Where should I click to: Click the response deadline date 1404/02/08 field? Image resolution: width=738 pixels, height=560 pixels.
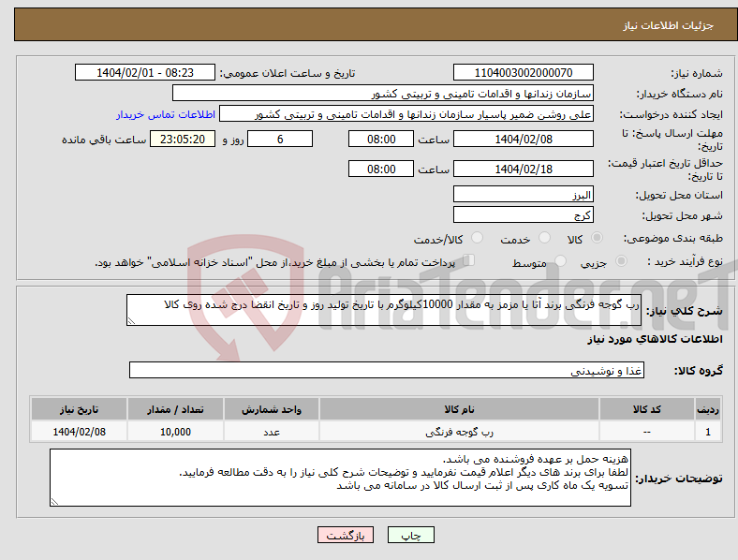[523, 139]
